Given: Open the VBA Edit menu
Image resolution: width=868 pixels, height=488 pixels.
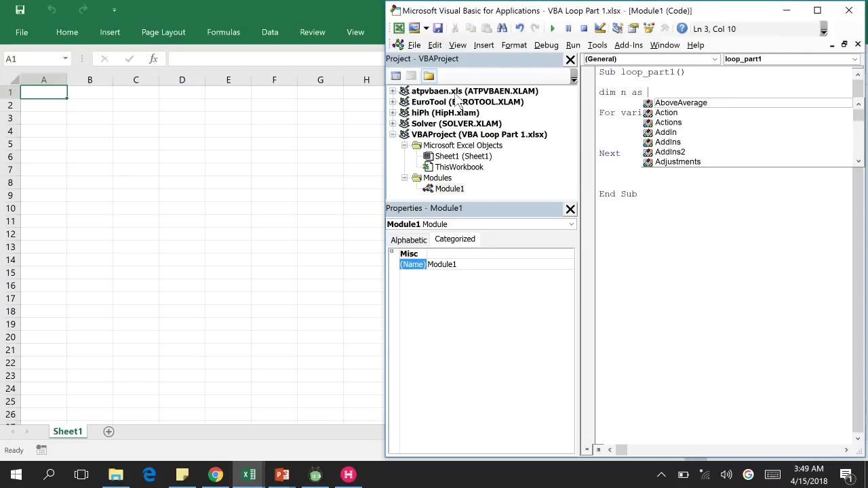Looking at the screenshot, I should 435,45.
